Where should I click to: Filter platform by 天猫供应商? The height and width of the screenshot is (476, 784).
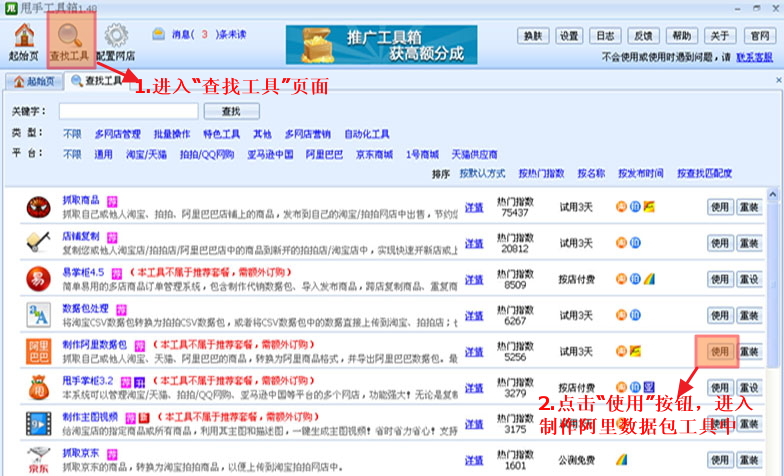pos(474,154)
